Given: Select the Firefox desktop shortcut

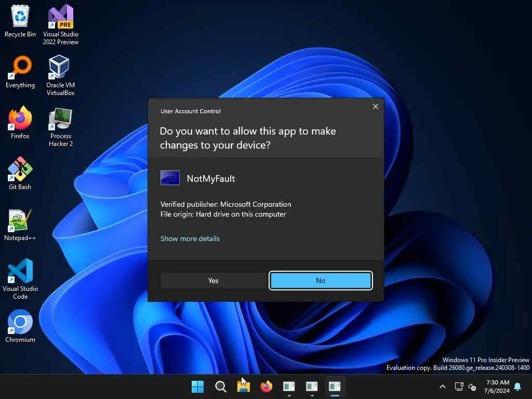Looking at the screenshot, I should coord(20,123).
